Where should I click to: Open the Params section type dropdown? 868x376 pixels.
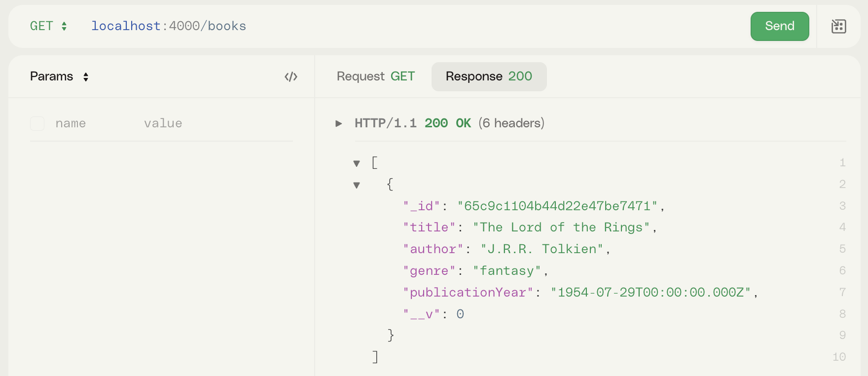tap(85, 76)
